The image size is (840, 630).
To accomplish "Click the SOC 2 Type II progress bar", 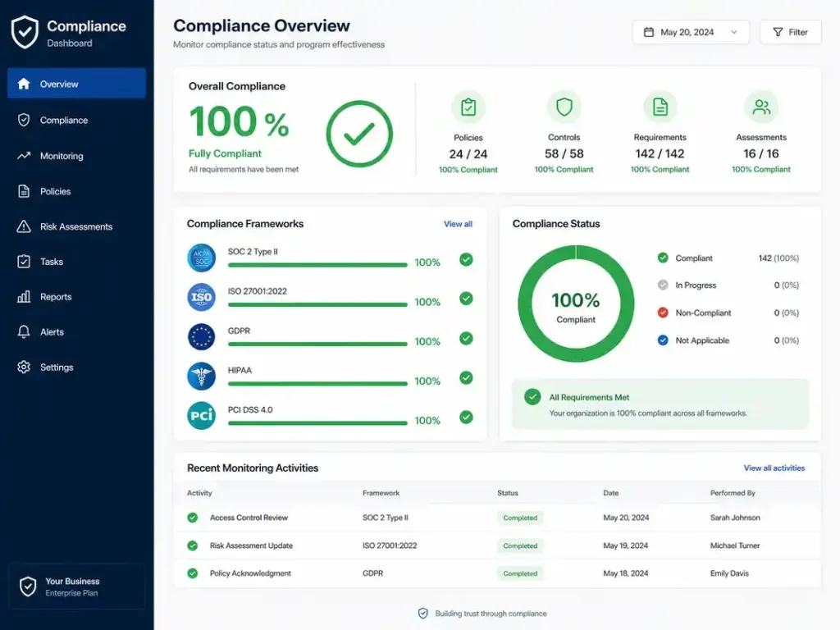I will click(x=317, y=265).
